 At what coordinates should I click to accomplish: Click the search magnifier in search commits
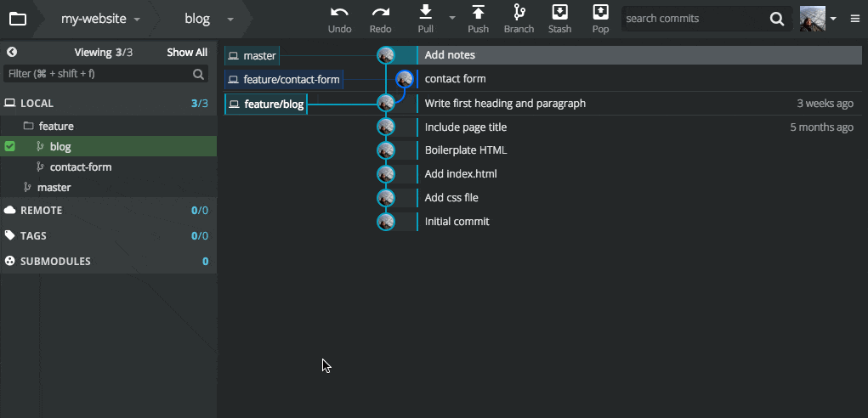[x=777, y=19]
